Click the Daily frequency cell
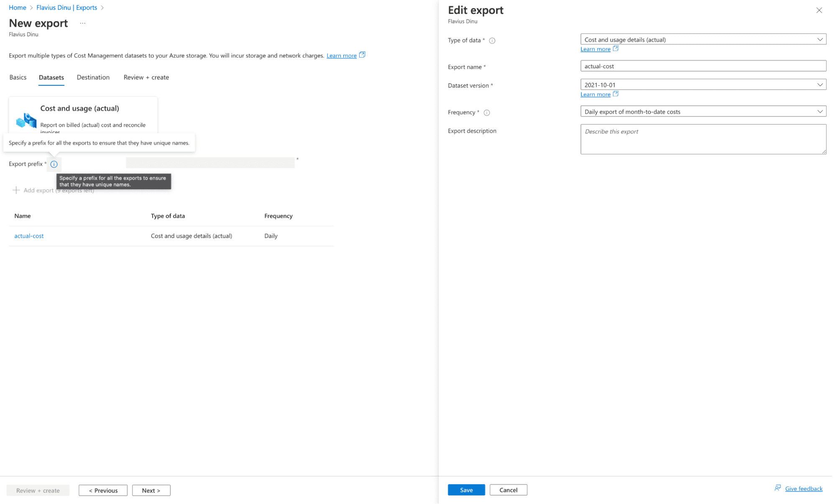836x504 pixels. [x=271, y=236]
